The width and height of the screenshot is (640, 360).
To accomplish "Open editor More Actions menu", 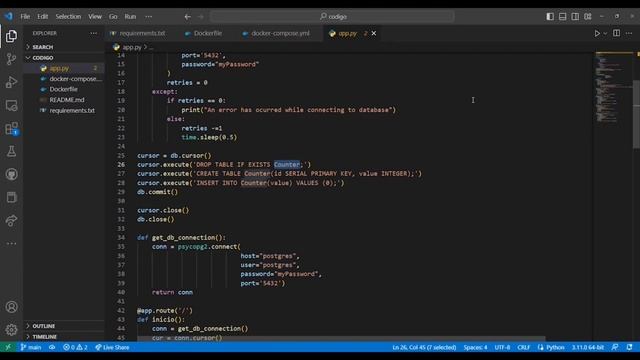I will (629, 33).
